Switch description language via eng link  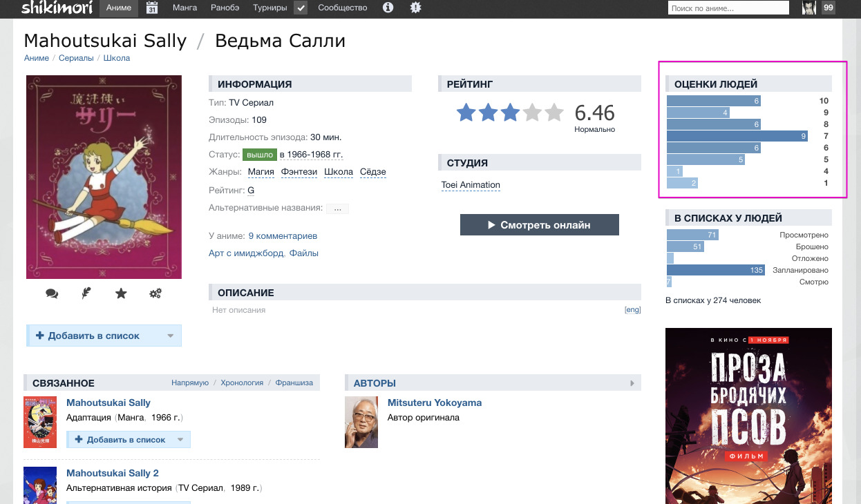pyautogui.click(x=632, y=310)
